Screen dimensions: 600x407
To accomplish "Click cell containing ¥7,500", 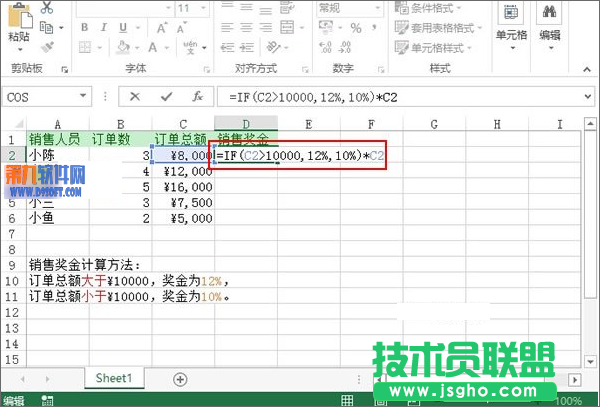I will coord(183,203).
